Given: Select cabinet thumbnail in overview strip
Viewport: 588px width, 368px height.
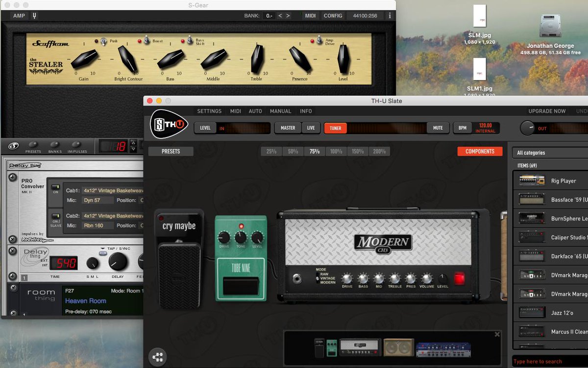Looking at the screenshot, I should click(398, 348).
